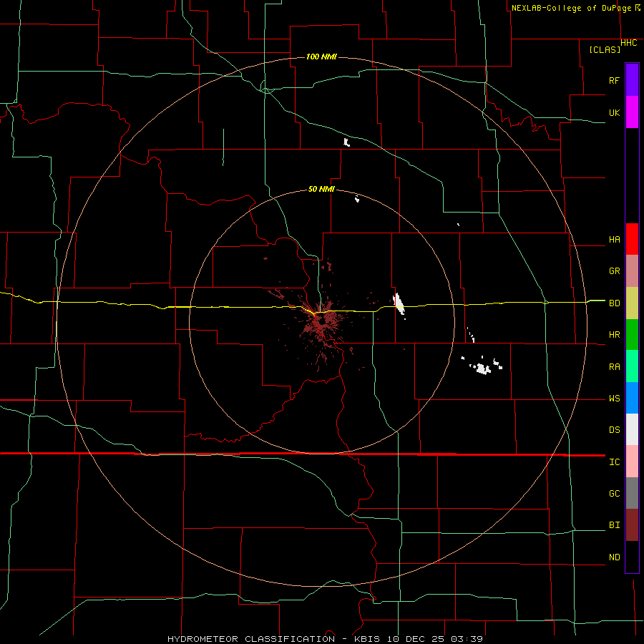Click the dark red BI legend swatch
This screenshot has height=644, width=644.
632,525
